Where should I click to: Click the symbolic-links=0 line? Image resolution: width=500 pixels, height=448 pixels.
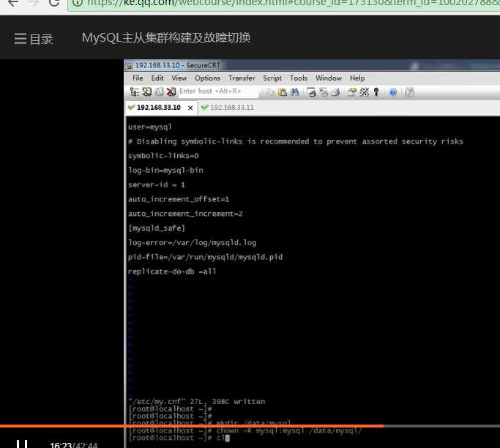[x=163, y=156]
